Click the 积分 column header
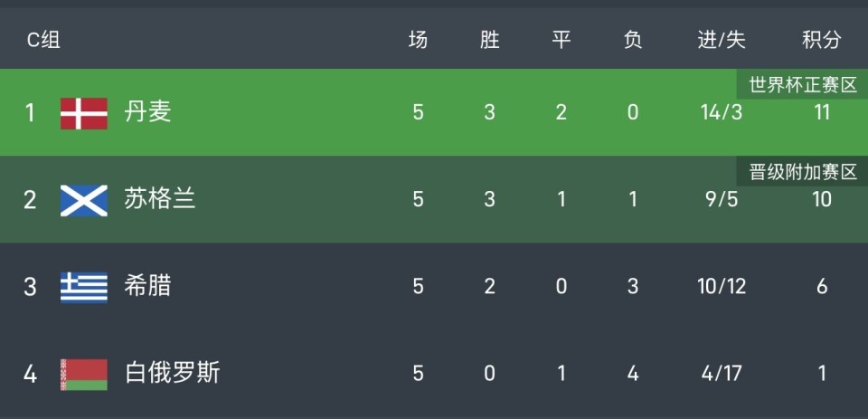 coord(821,40)
